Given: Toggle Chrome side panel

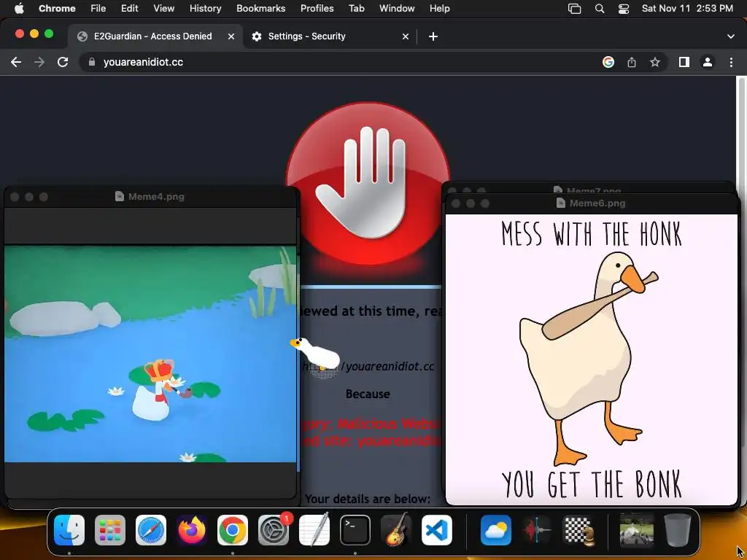Looking at the screenshot, I should (684, 63).
